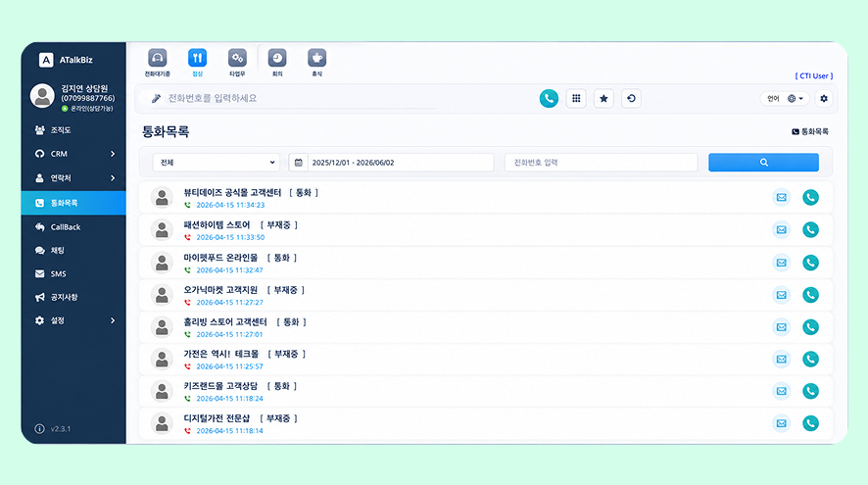
Task: Click date range 2025/12/01 - 2026/06/02 field
Action: pos(401,163)
